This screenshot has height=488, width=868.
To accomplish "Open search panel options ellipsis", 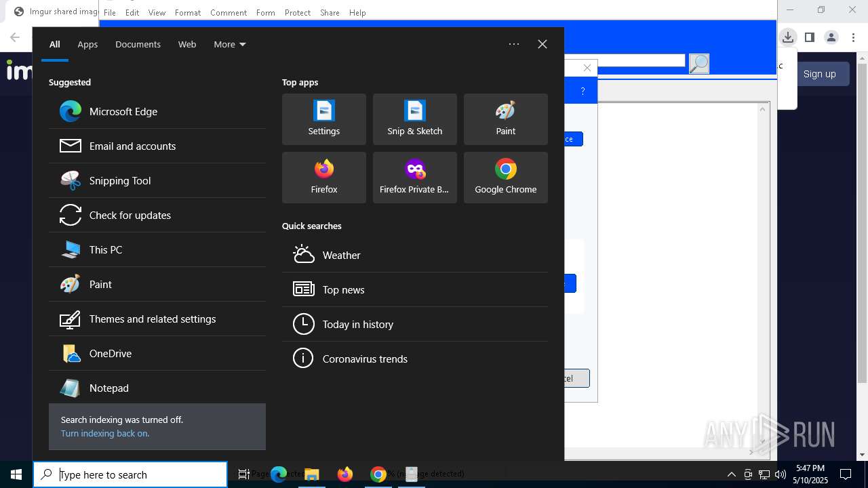I will [514, 44].
